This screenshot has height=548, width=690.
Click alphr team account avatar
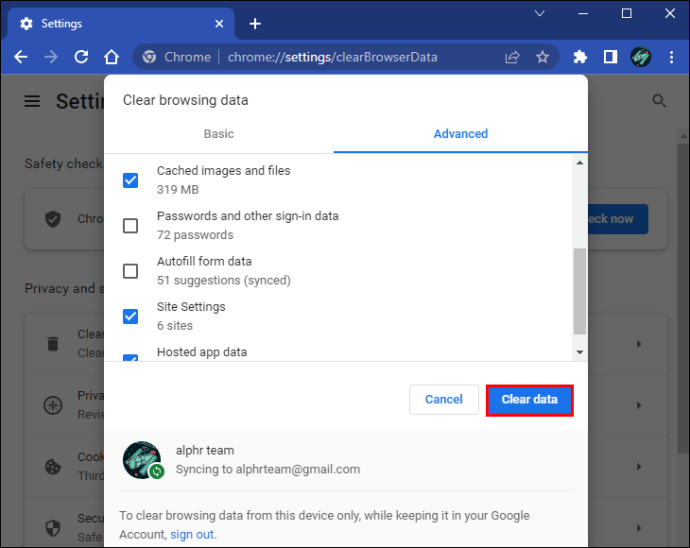coord(142,460)
